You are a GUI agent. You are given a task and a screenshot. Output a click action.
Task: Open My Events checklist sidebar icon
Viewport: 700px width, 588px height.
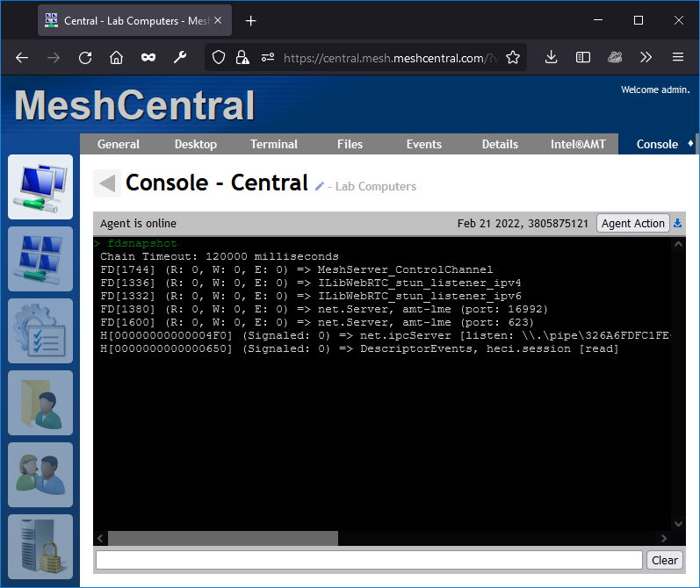40,331
